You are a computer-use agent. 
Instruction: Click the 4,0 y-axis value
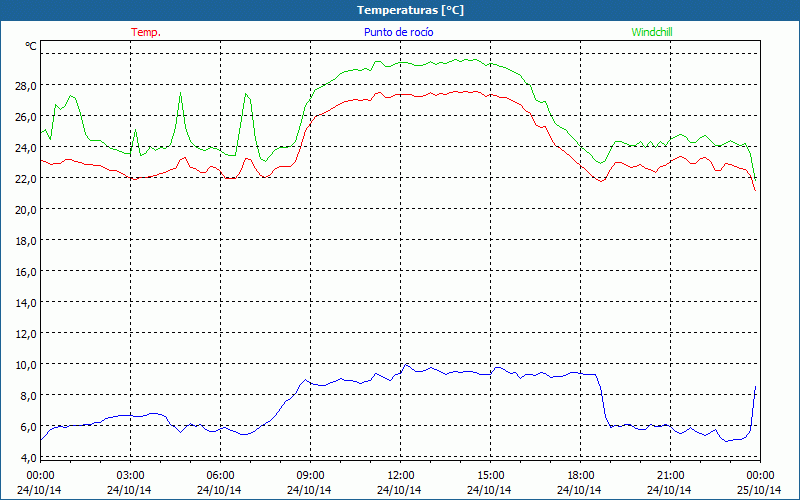[28, 458]
